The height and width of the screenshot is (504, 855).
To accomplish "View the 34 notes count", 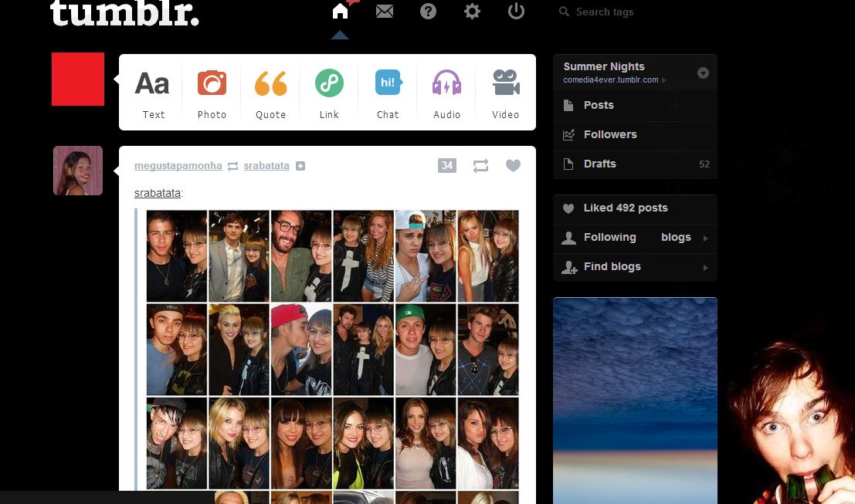I will click(447, 166).
